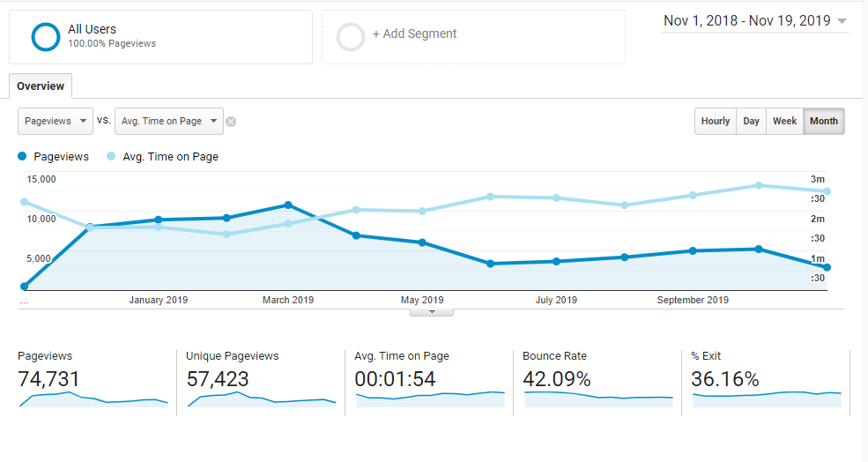Set the chart granularity to Hourly
This screenshot has height=462, width=868.
coord(716,122)
